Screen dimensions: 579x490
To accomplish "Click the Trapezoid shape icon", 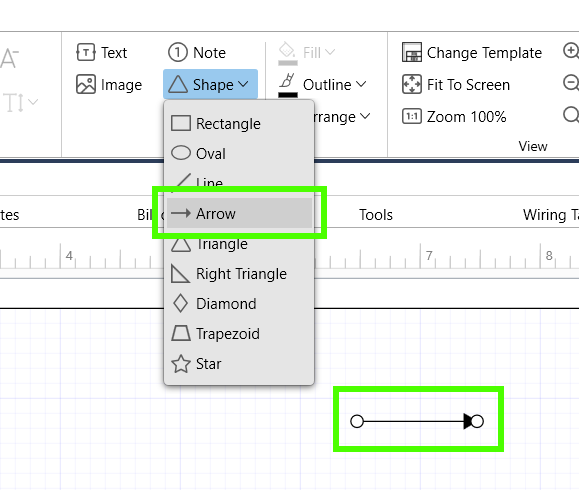I will pos(181,333).
